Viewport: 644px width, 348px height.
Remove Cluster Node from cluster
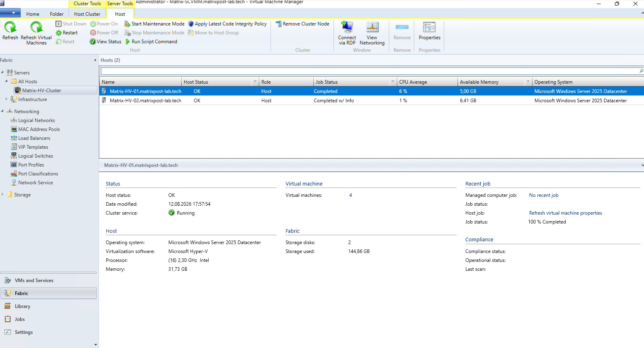tap(302, 24)
